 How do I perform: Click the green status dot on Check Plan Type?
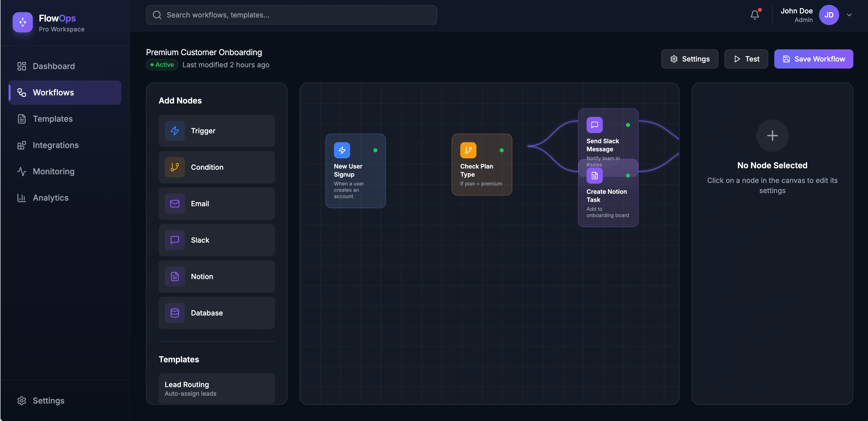(502, 151)
